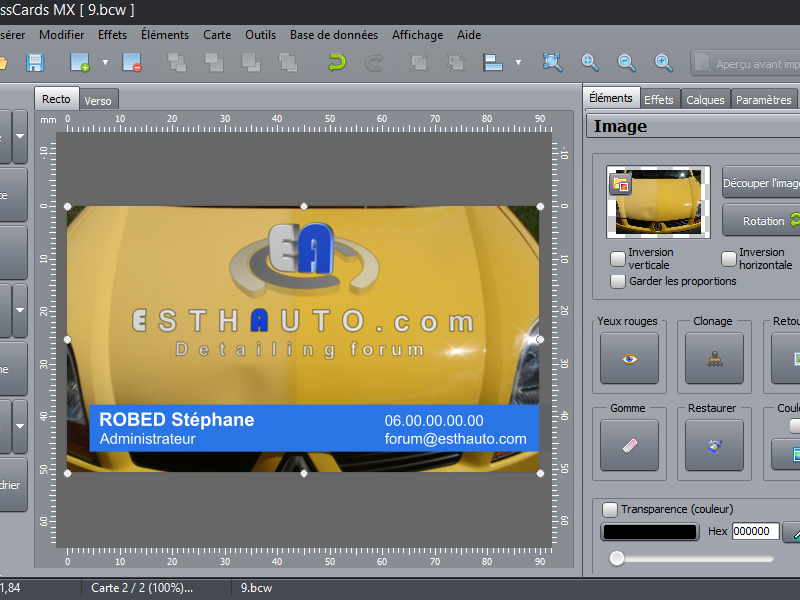Image resolution: width=800 pixels, height=600 pixels.
Task: Click the EA logo emblem on card
Action: point(304,258)
